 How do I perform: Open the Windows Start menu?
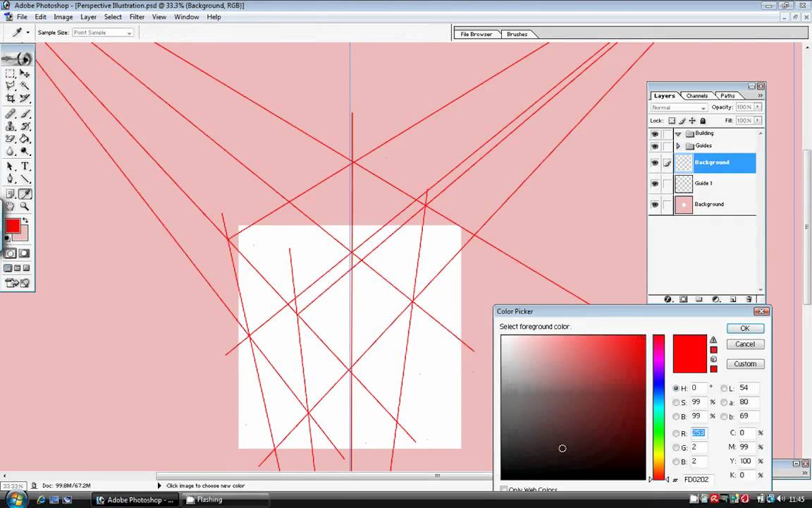(16, 500)
